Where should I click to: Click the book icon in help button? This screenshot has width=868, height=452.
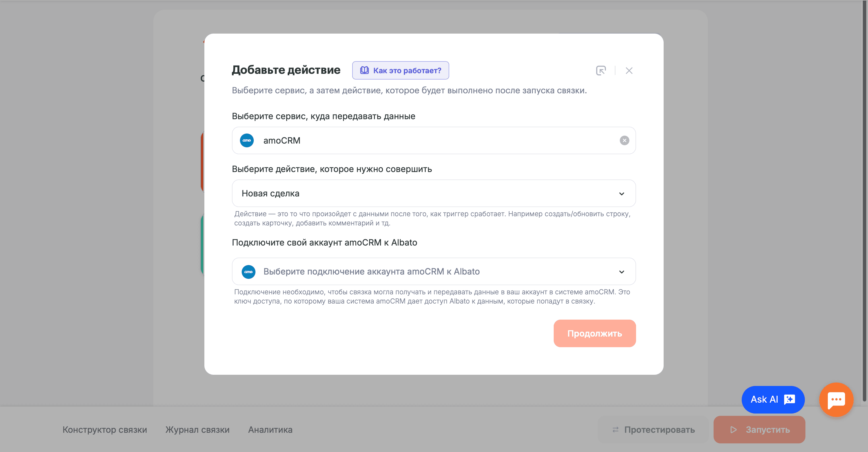point(364,70)
